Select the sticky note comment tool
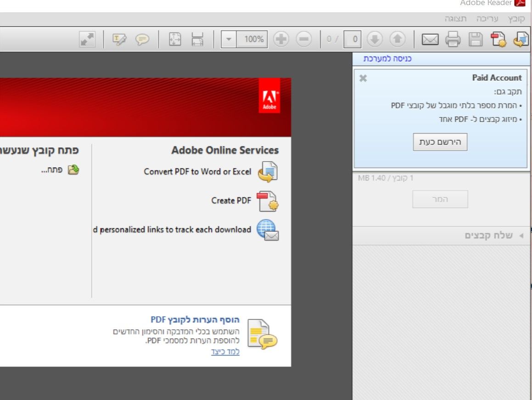Viewport: 532px width, 400px height. pos(142,39)
